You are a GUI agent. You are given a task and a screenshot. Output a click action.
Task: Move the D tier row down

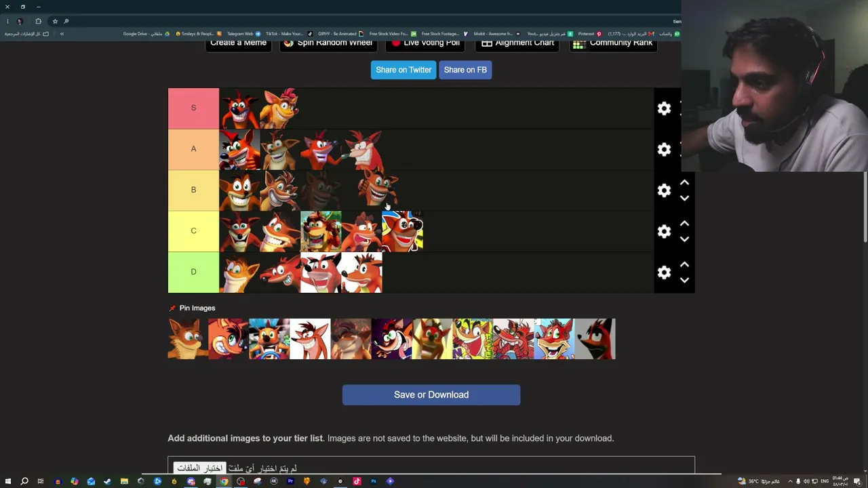684,280
